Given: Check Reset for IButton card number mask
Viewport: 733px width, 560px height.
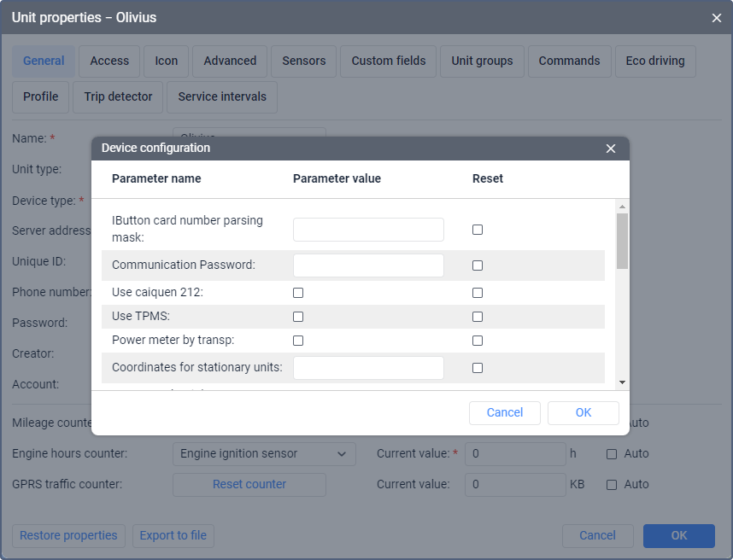Looking at the screenshot, I should (x=478, y=230).
